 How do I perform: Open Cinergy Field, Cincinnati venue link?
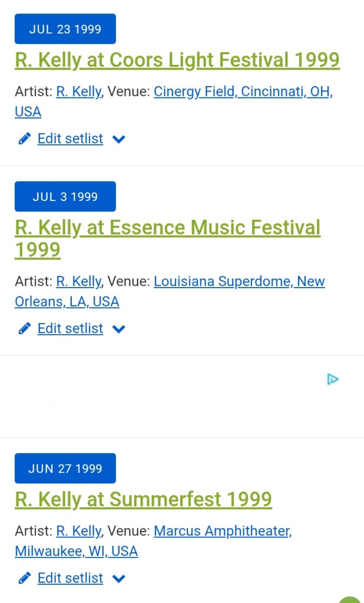click(x=243, y=92)
